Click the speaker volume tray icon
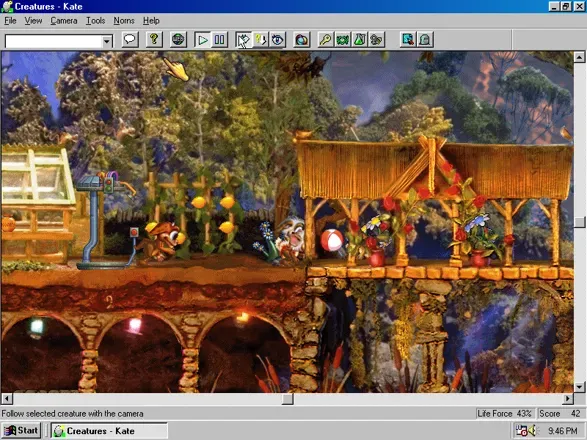Screen dimensions: 587x440 pos(532,431)
